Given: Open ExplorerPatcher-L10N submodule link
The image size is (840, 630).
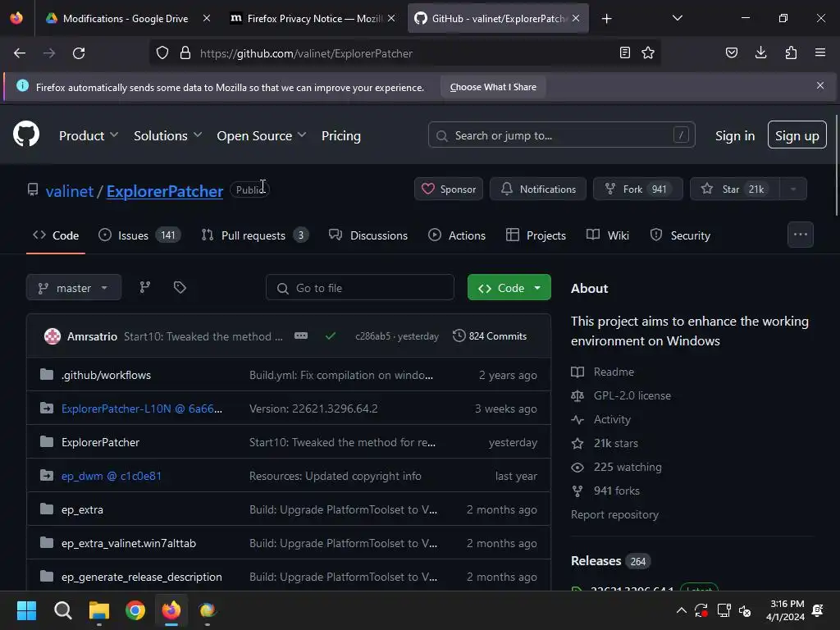Looking at the screenshot, I should coord(142,409).
